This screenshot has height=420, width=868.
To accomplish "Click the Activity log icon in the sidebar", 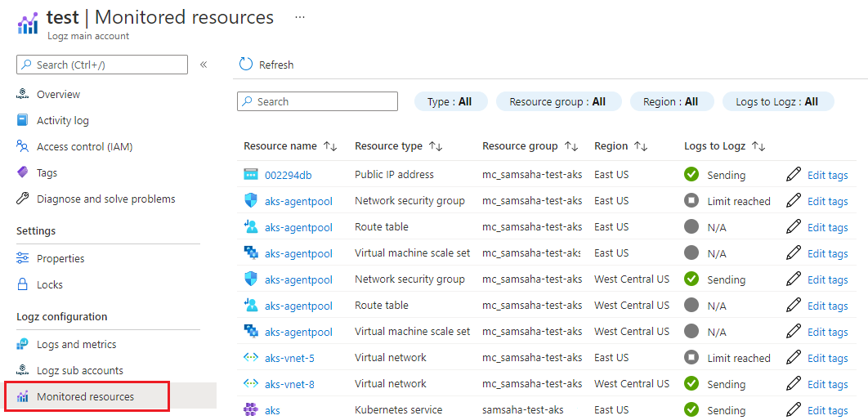I will [22, 120].
